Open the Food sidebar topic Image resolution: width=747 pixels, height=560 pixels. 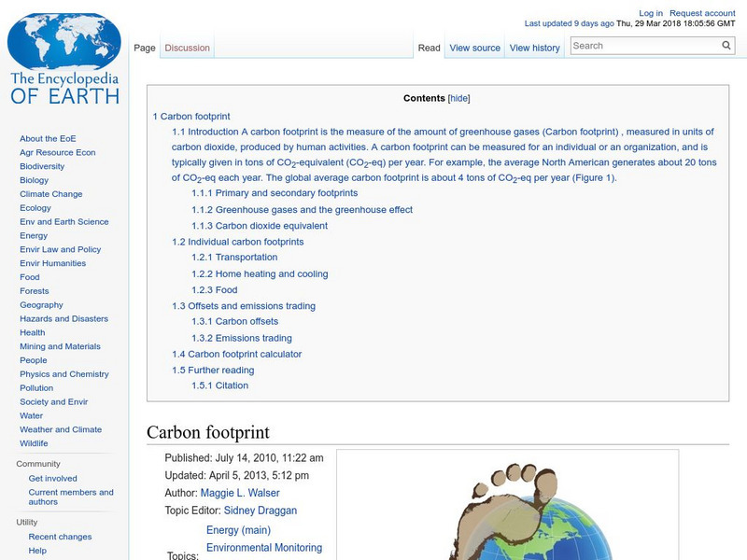tap(30, 276)
